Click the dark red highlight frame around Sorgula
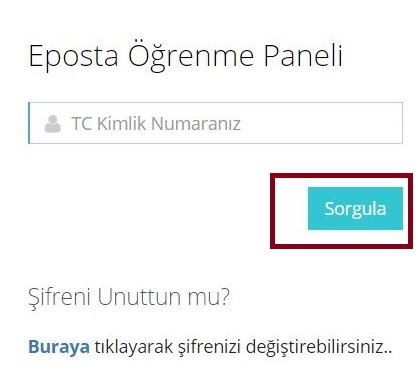This screenshot has width=418, height=391. 341,175
